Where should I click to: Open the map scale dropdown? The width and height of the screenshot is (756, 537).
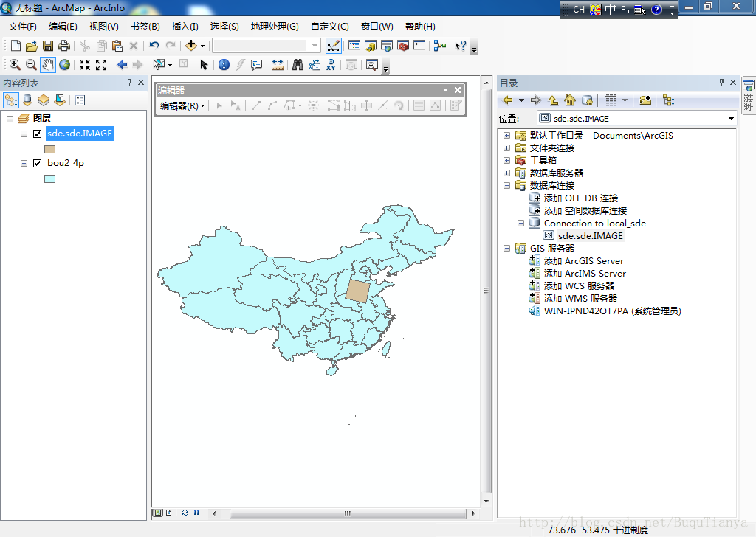click(x=315, y=46)
